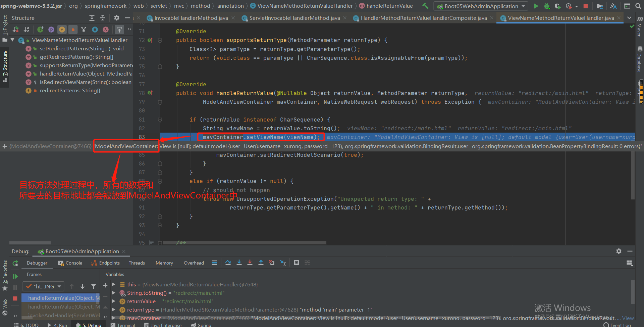
Task: Toggle Show Lambdas pink lambda icon
Action: click(x=106, y=30)
